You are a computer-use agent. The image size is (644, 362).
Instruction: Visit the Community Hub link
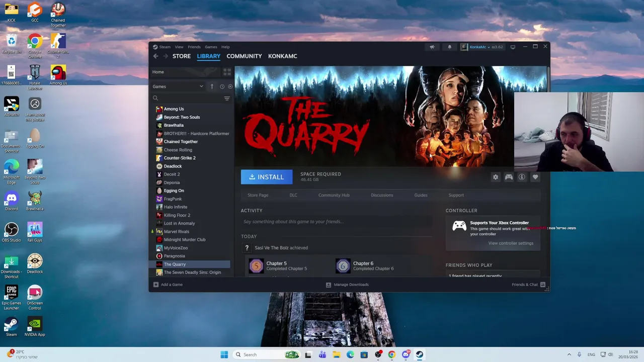(334, 195)
